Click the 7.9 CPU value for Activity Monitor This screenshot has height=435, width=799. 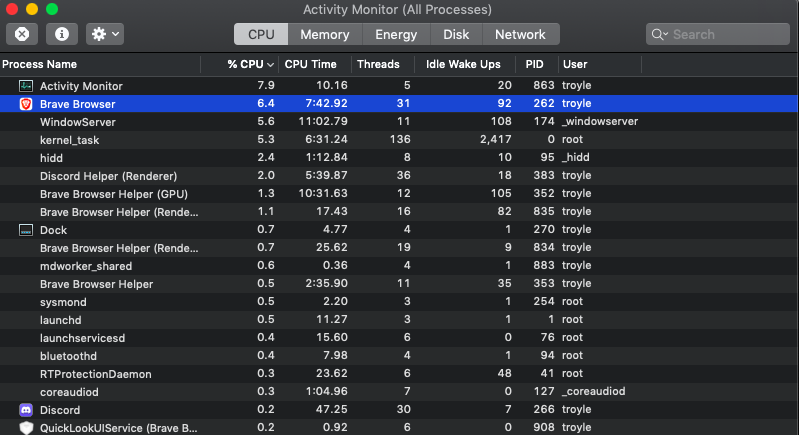pos(266,85)
